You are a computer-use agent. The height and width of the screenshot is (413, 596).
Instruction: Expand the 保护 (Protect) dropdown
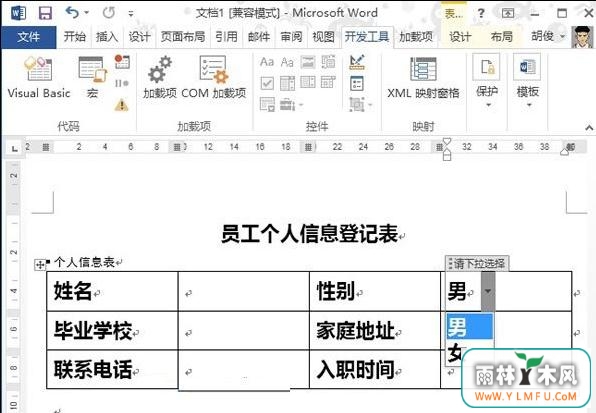[487, 82]
